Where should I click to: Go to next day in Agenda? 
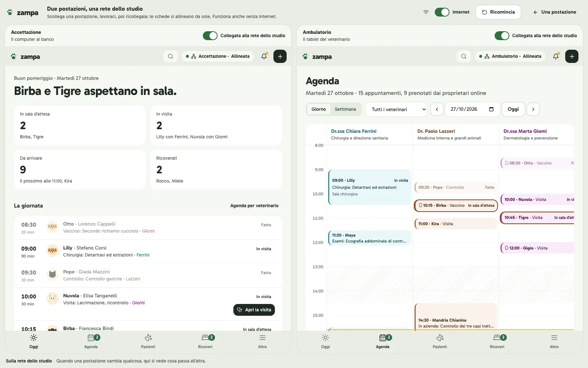533,109
